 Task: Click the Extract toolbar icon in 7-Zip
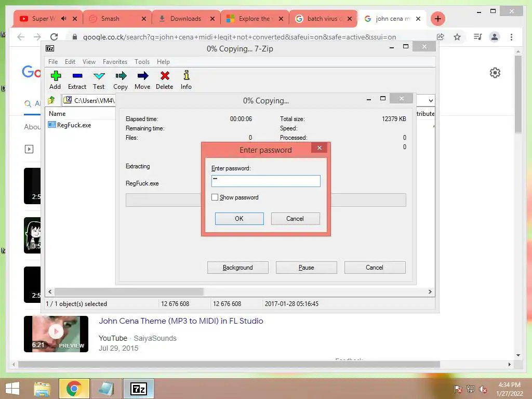[77, 80]
